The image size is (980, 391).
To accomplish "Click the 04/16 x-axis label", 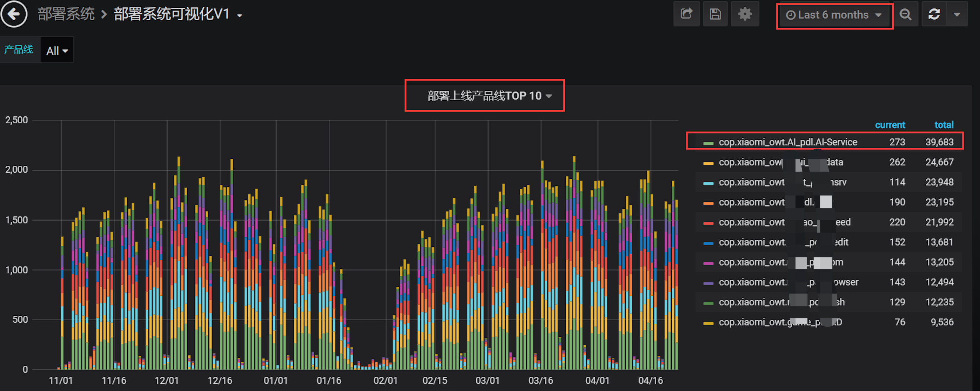I will (x=651, y=380).
